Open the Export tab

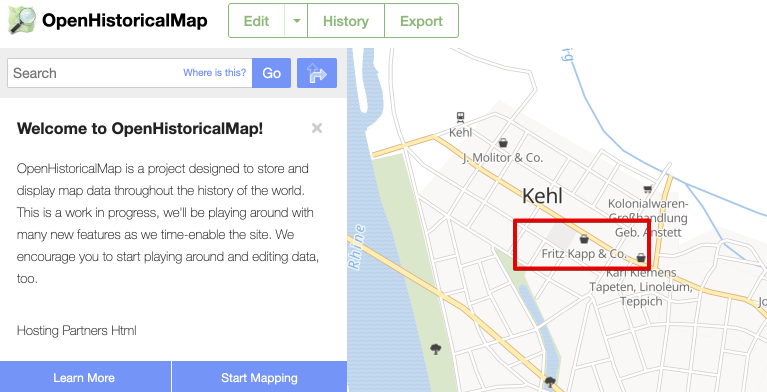[x=421, y=21]
